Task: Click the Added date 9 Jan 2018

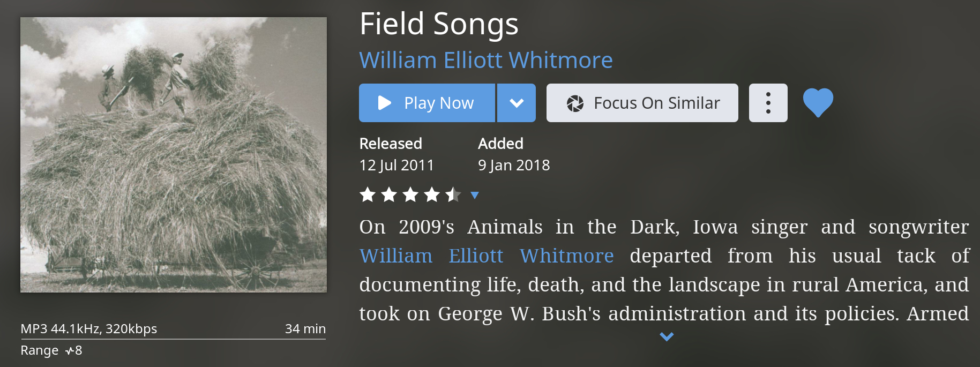Action: point(514,165)
